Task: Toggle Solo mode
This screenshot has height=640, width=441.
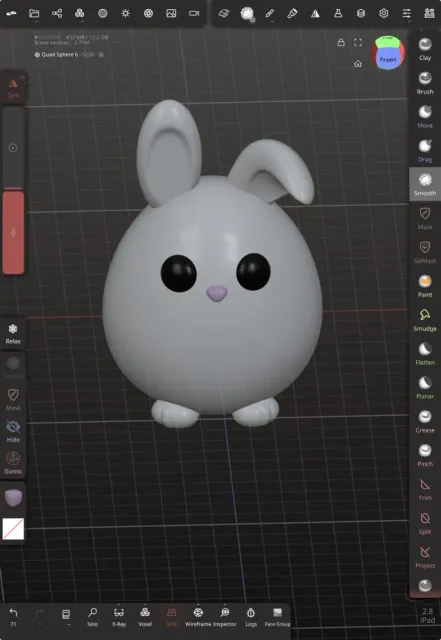Action: click(x=93, y=616)
